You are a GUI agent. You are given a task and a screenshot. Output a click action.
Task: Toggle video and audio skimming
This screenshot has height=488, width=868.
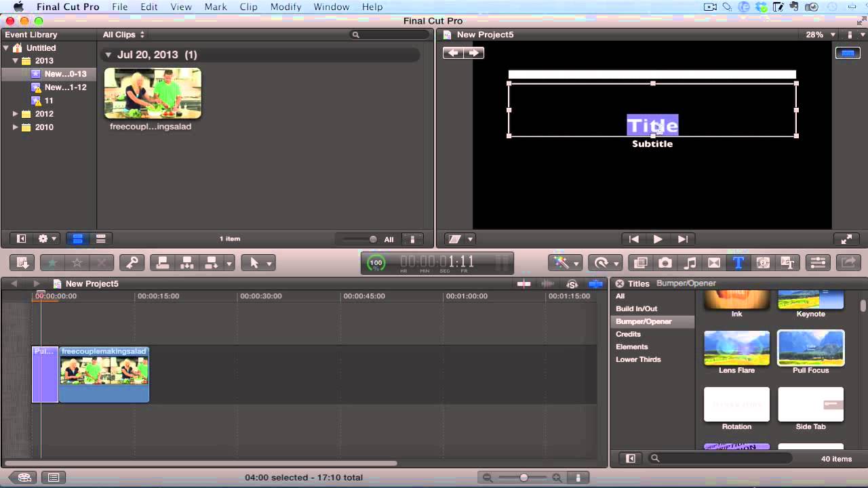(x=524, y=284)
